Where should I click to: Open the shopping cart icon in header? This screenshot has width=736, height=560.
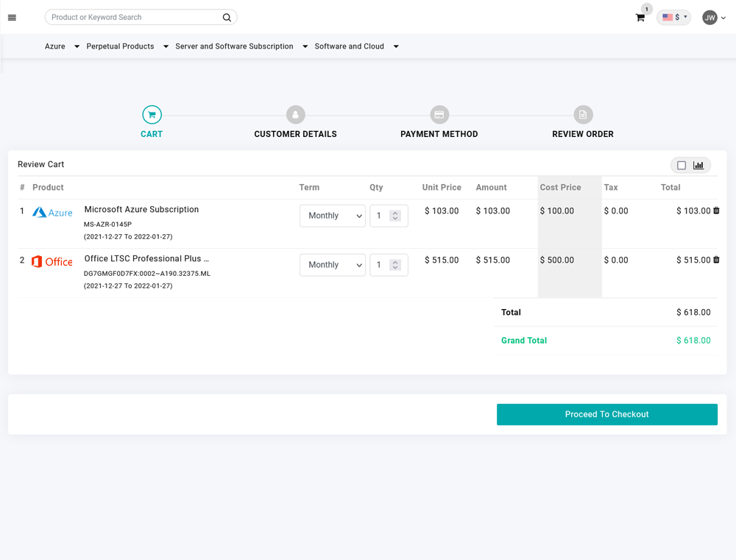click(x=640, y=18)
